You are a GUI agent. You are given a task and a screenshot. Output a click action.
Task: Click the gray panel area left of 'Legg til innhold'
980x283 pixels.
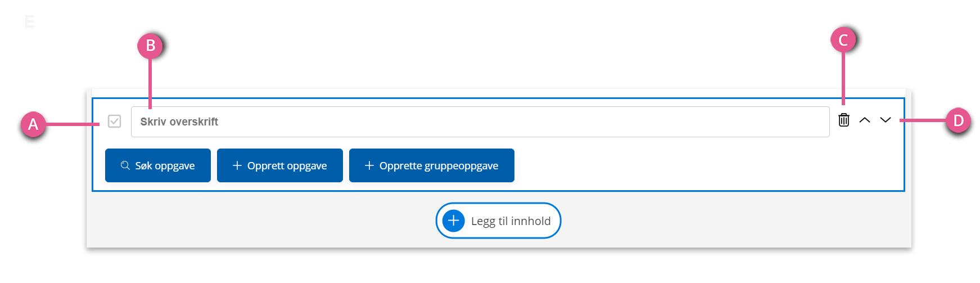(259, 221)
